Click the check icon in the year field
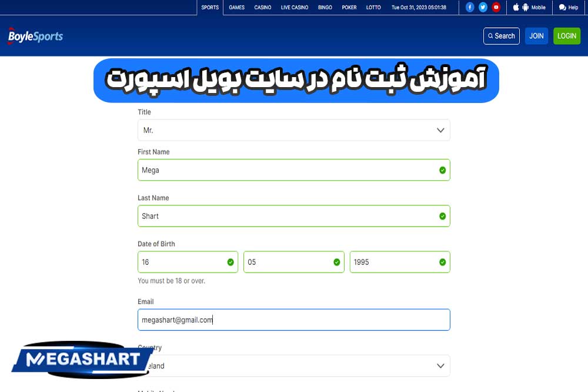 pos(443,262)
